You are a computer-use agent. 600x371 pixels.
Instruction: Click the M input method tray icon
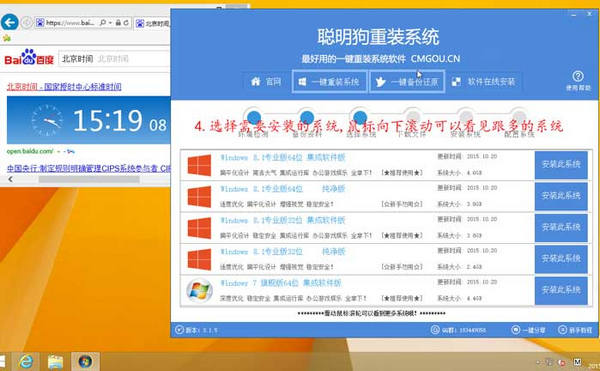click(577, 361)
